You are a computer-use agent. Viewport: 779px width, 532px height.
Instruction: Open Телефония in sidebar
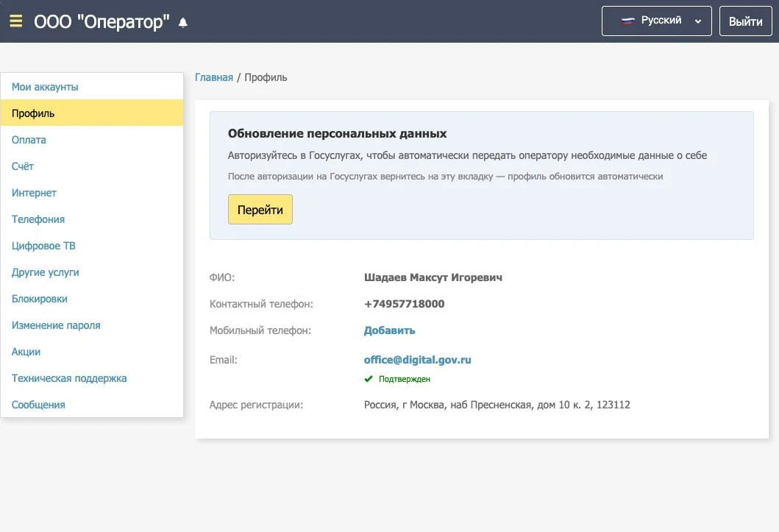(x=92, y=219)
